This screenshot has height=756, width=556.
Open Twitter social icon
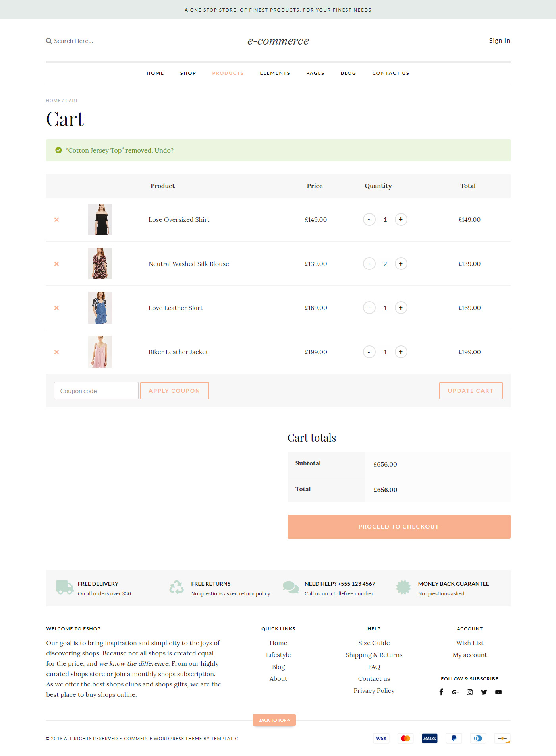484,692
